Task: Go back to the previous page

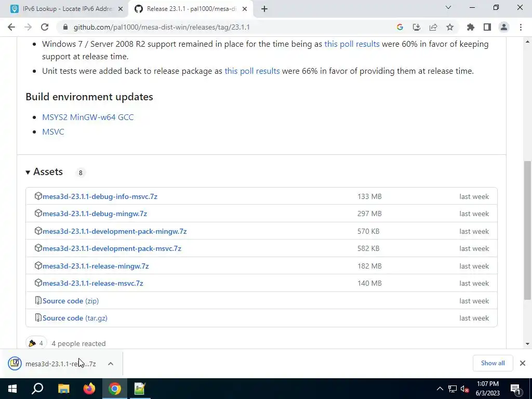Action: 11,27
